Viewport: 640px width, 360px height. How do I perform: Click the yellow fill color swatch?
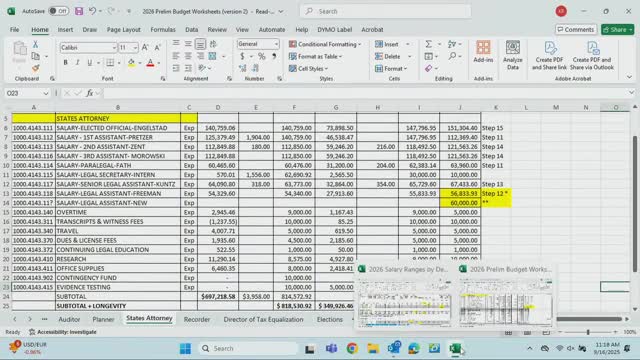(x=131, y=62)
